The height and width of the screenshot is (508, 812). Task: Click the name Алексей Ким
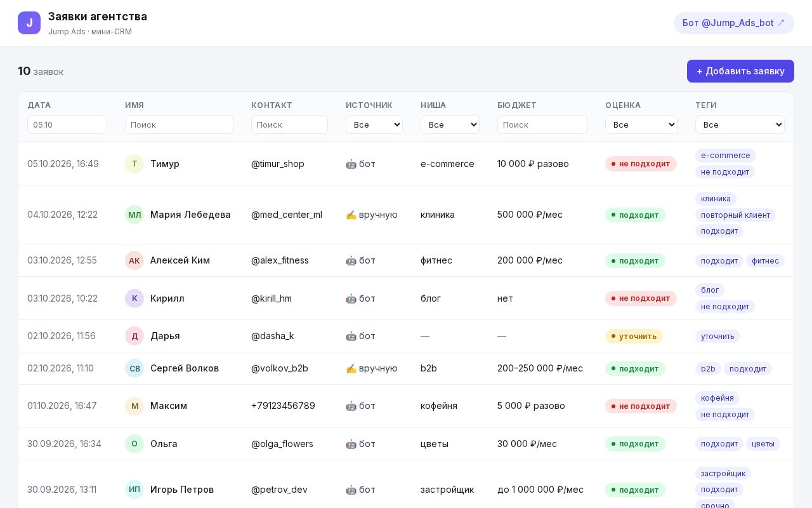pyautogui.click(x=180, y=260)
